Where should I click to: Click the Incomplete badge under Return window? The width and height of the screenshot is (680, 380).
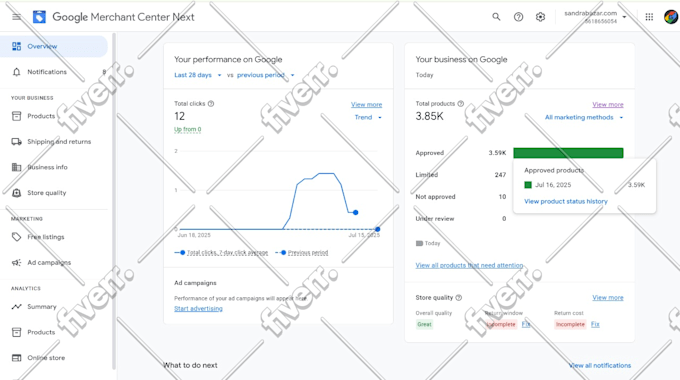501,324
